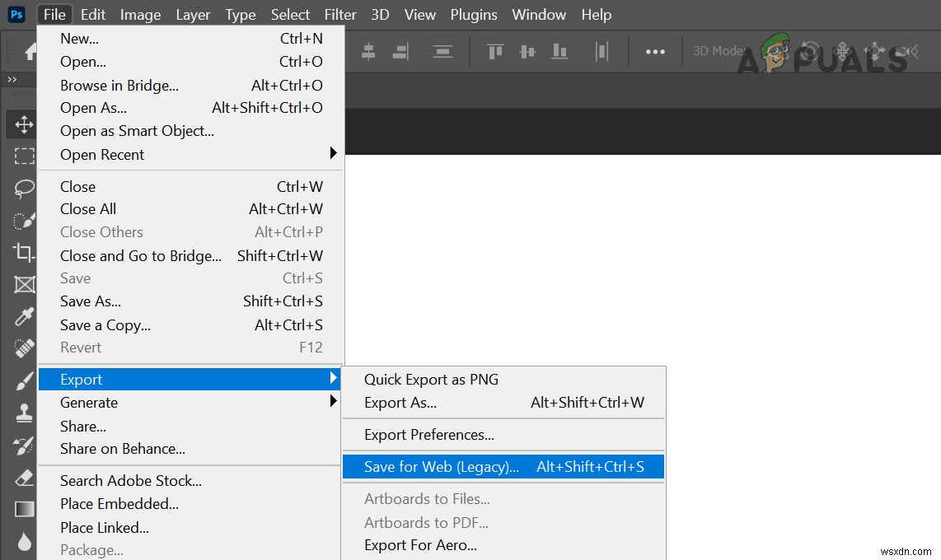Open the View menu
This screenshot has height=560, width=941.
click(x=420, y=14)
